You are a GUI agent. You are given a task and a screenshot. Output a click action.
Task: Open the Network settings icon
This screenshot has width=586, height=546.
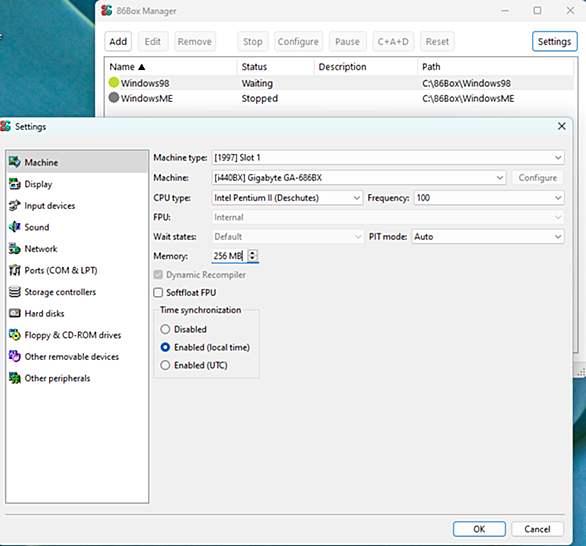click(15, 249)
